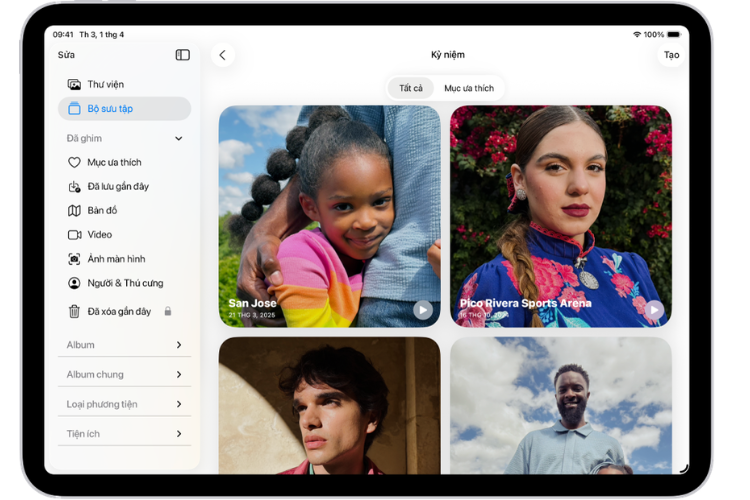
Task: Expand the Album chung section chevron
Action: click(x=179, y=375)
